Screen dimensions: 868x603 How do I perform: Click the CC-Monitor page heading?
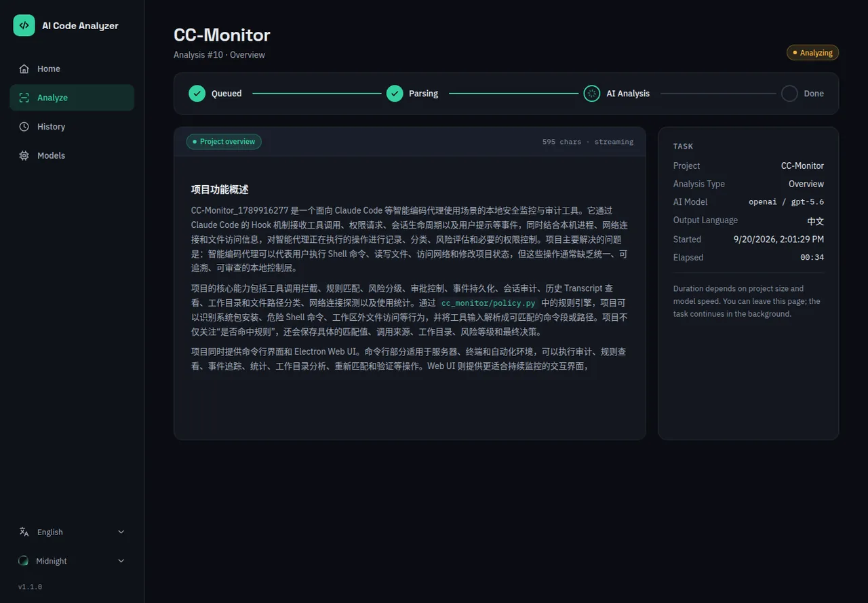click(x=222, y=35)
